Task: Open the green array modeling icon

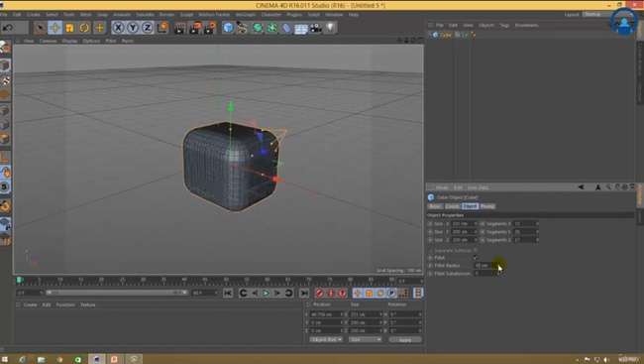Action: pyautogui.click(x=271, y=28)
